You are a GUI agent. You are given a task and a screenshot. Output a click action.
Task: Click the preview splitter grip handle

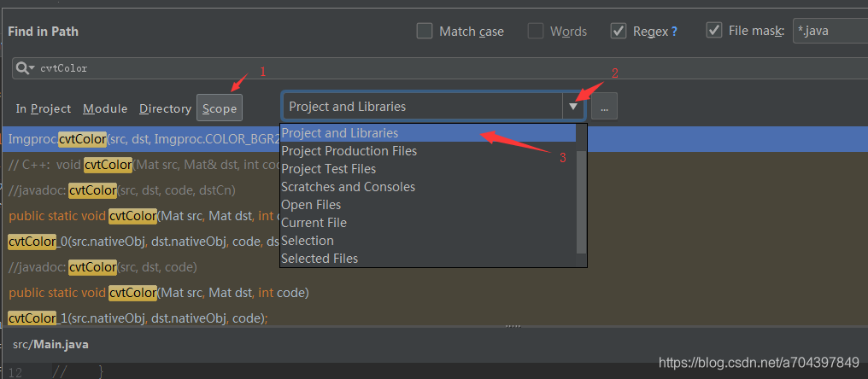pos(513,326)
